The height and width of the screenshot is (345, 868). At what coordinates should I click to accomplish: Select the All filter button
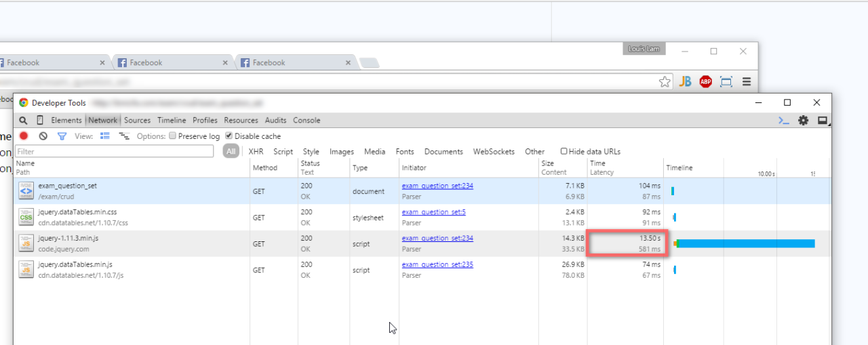(231, 152)
